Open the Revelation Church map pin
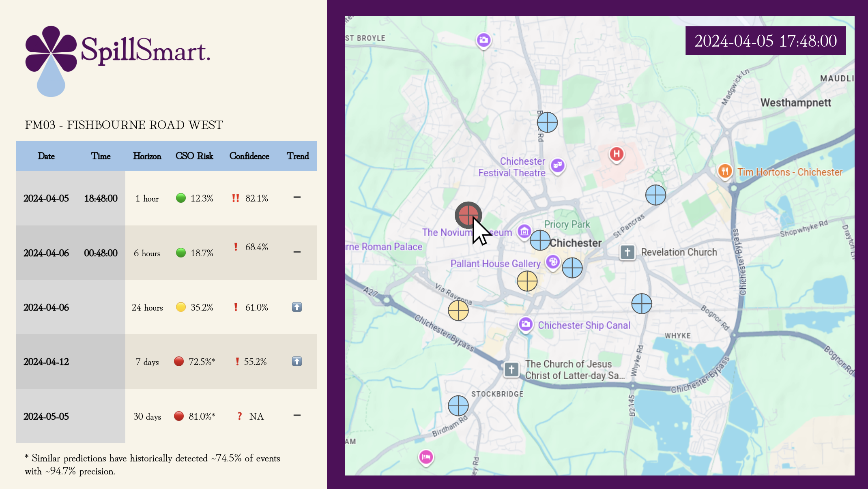 click(x=627, y=252)
